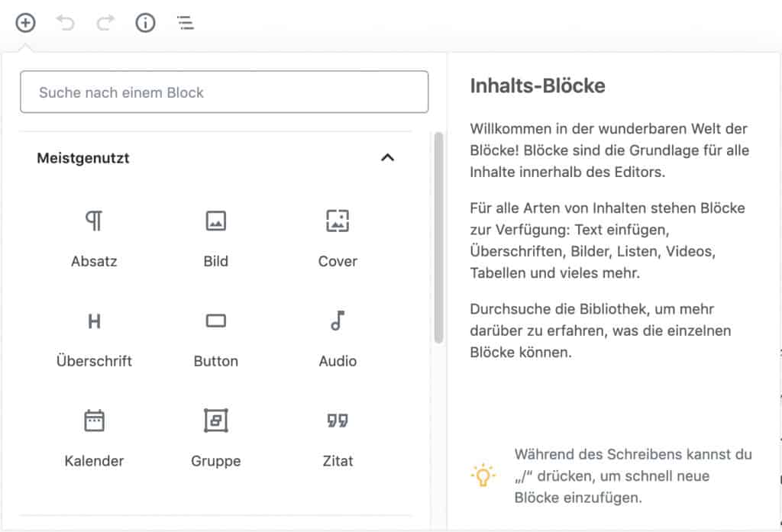Click the Bild label
This screenshot has height=532, width=782.
(216, 261)
